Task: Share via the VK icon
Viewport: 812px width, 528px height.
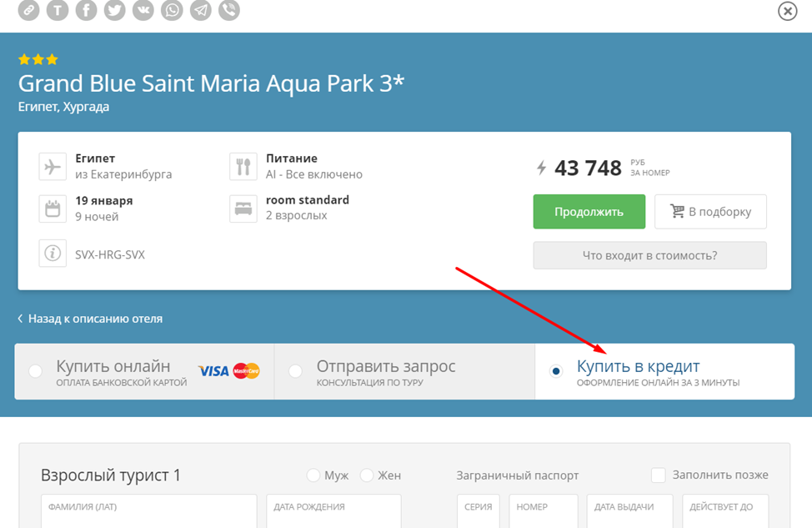Action: tap(143, 10)
